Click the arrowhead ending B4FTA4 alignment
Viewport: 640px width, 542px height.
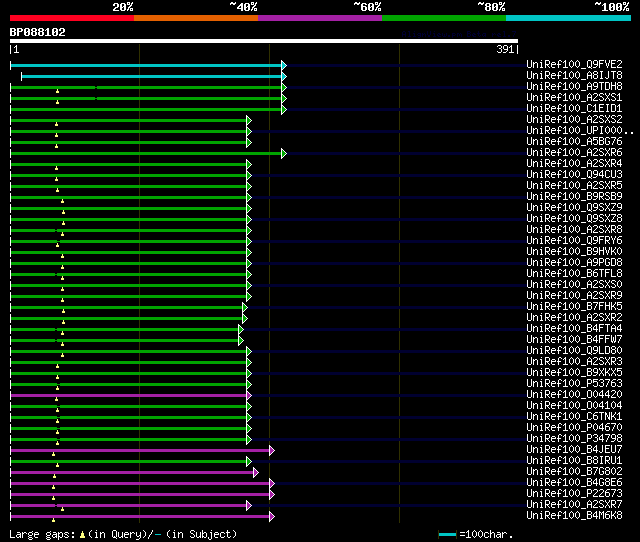tap(241, 329)
